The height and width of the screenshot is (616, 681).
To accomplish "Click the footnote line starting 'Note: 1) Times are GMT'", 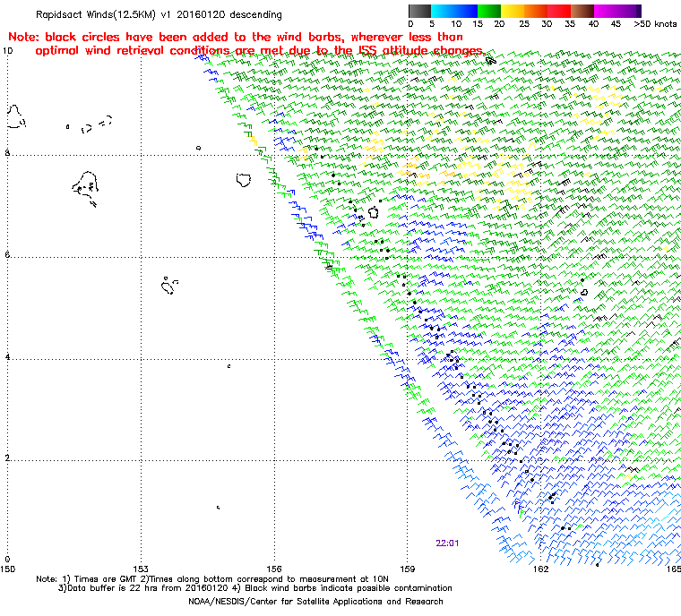I will pos(212,579).
